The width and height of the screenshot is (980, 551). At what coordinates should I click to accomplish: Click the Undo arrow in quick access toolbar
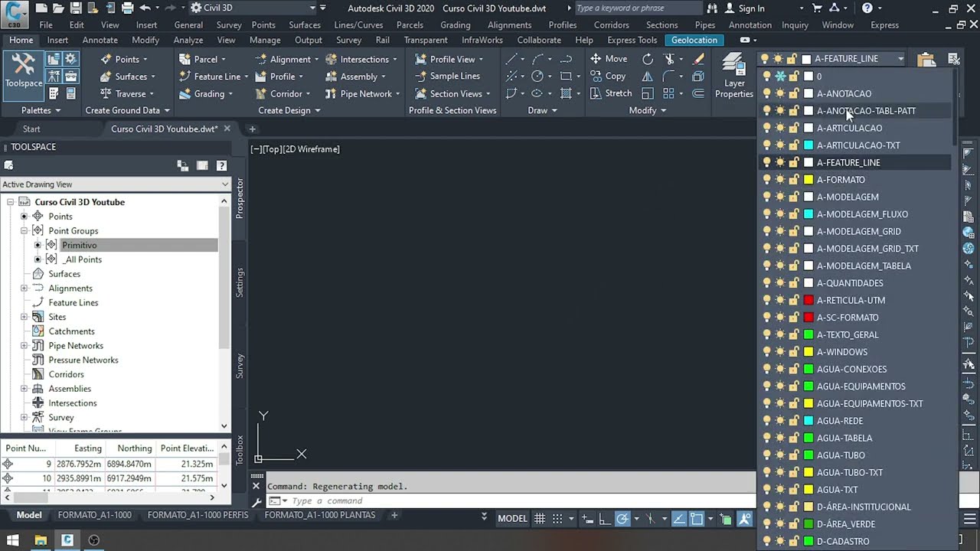(x=145, y=8)
